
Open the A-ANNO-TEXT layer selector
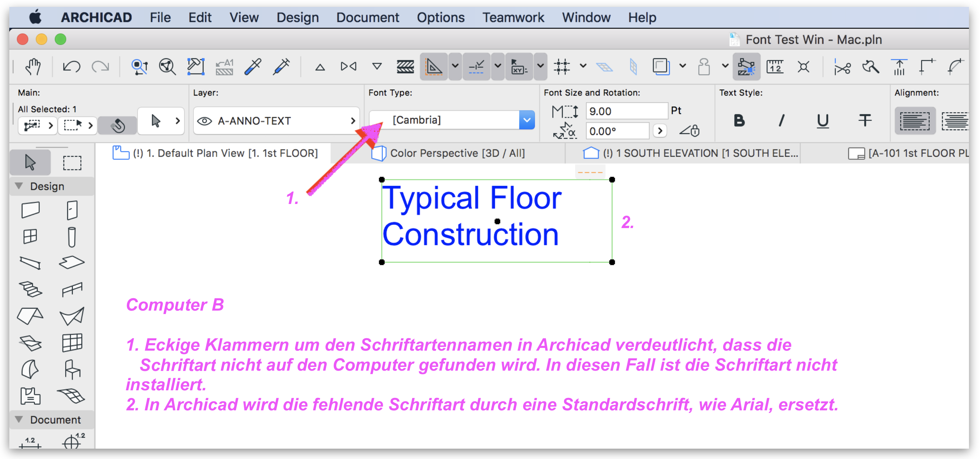point(277,121)
